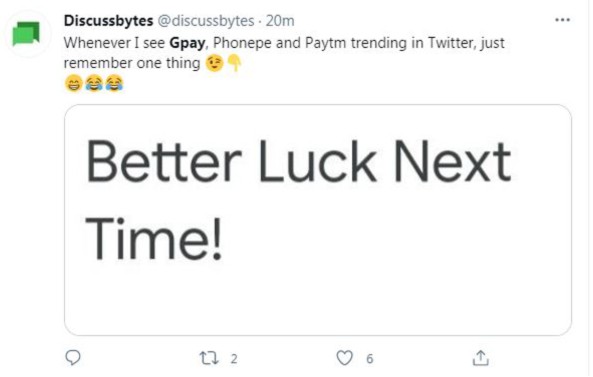Open the Discussbytes display name link
The image size is (593, 377).
[x=109, y=21]
